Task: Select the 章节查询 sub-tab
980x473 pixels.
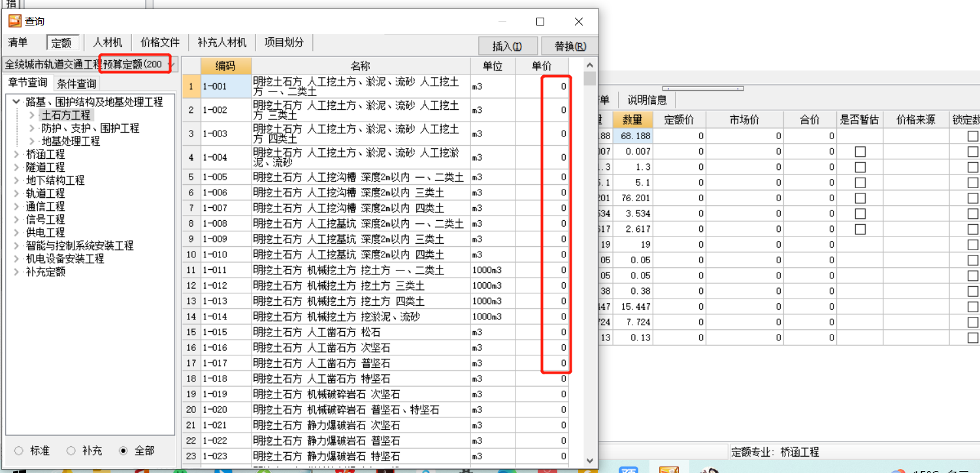Action: tap(28, 83)
